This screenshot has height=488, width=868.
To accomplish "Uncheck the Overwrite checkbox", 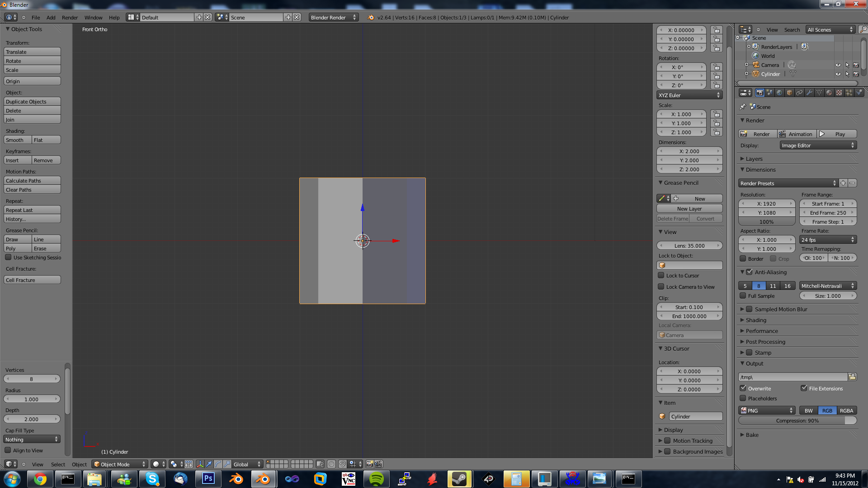I will 743,388.
